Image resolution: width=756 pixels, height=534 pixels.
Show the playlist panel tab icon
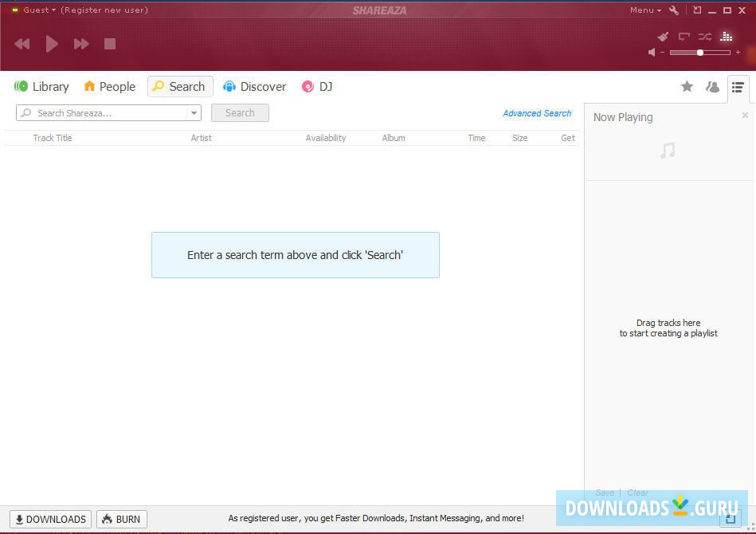point(738,88)
